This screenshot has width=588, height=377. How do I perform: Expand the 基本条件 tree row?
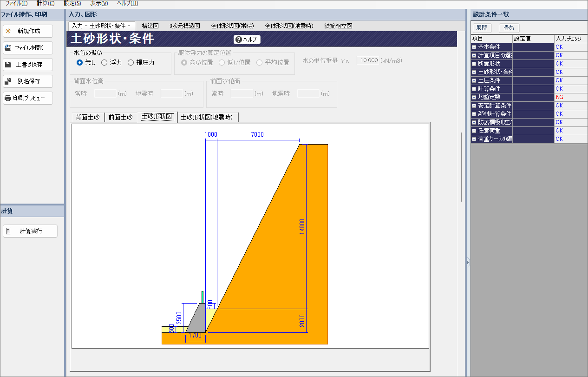coord(474,47)
